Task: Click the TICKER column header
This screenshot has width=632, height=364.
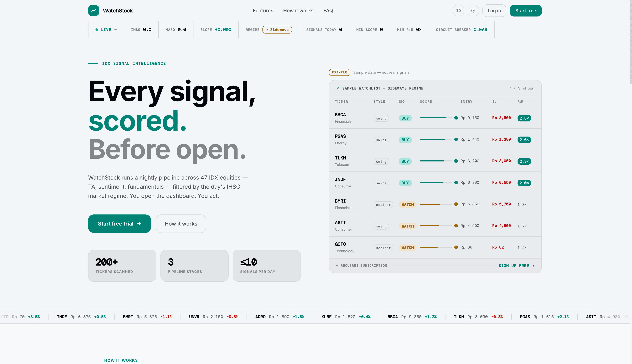Action: (341, 101)
